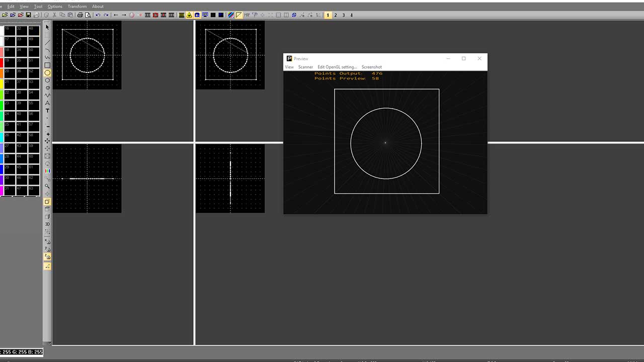Image resolution: width=644 pixels, height=362 pixels.
Task: Pick the yellow color swatch in palette
Action: [x=2, y=83]
